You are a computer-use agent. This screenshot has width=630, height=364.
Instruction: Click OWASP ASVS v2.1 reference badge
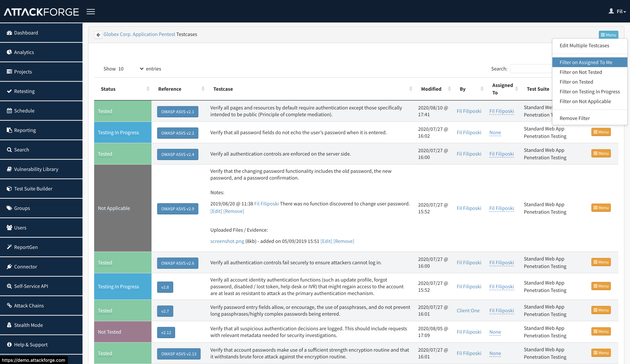pos(178,112)
